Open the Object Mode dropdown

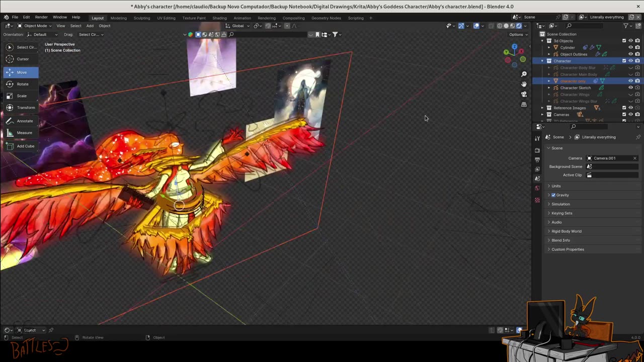tap(35, 26)
